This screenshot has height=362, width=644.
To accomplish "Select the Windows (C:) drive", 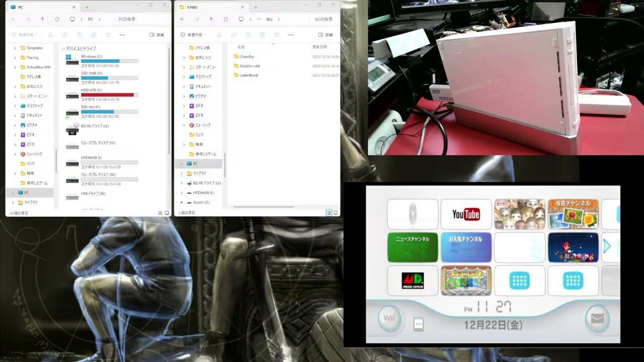I will [102, 61].
